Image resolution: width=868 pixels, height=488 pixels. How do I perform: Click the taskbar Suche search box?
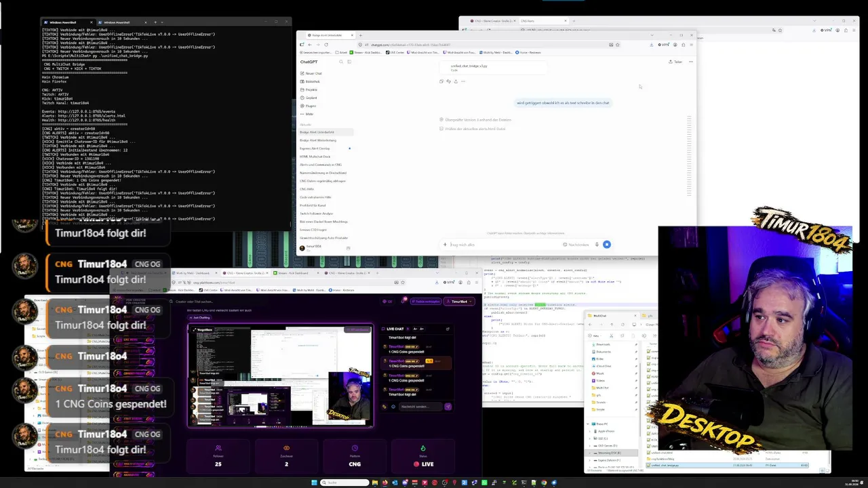[x=344, y=483]
